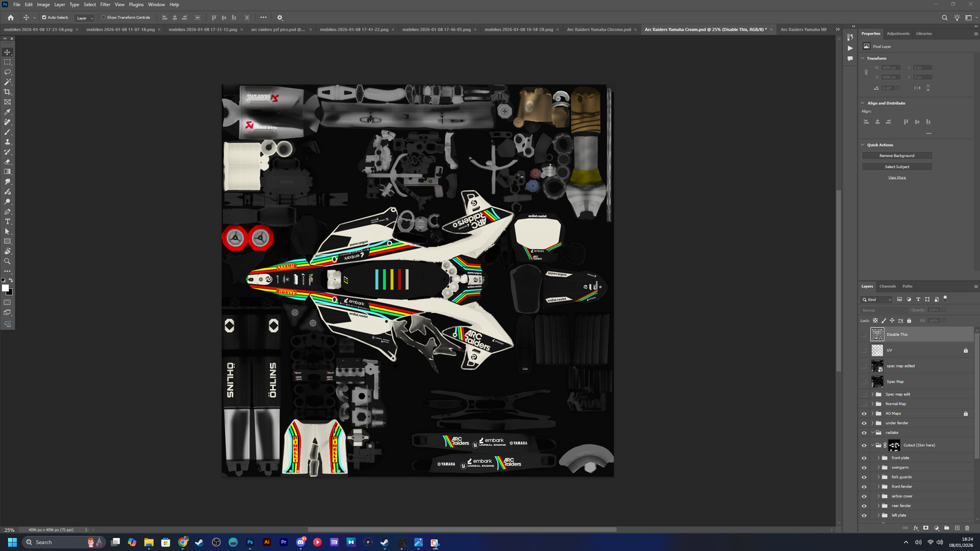
Task: Click the Select Subject button
Action: pos(897,167)
